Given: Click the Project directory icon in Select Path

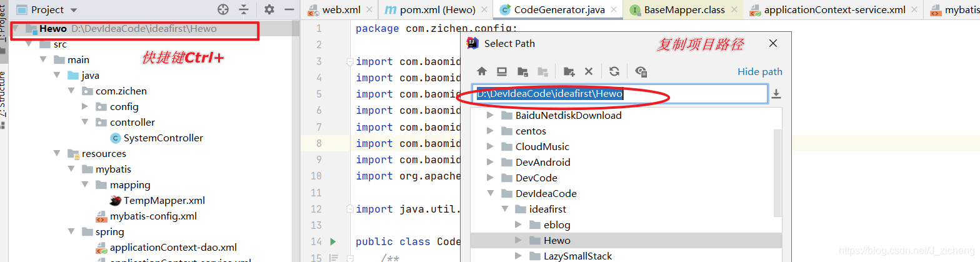Looking at the screenshot, I should [x=523, y=71].
